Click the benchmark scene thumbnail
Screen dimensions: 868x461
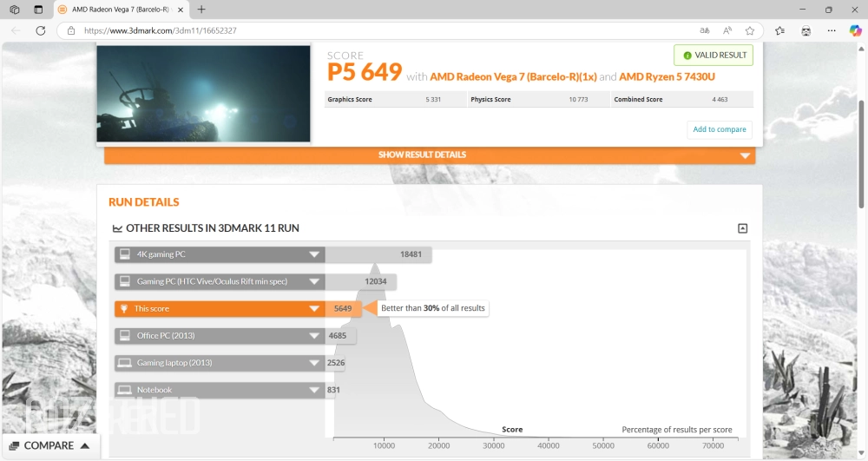tap(203, 94)
